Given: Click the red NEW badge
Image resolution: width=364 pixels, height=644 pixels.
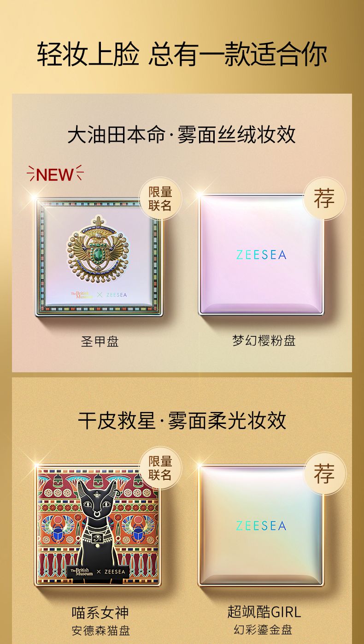Looking at the screenshot, I should click(55, 174).
